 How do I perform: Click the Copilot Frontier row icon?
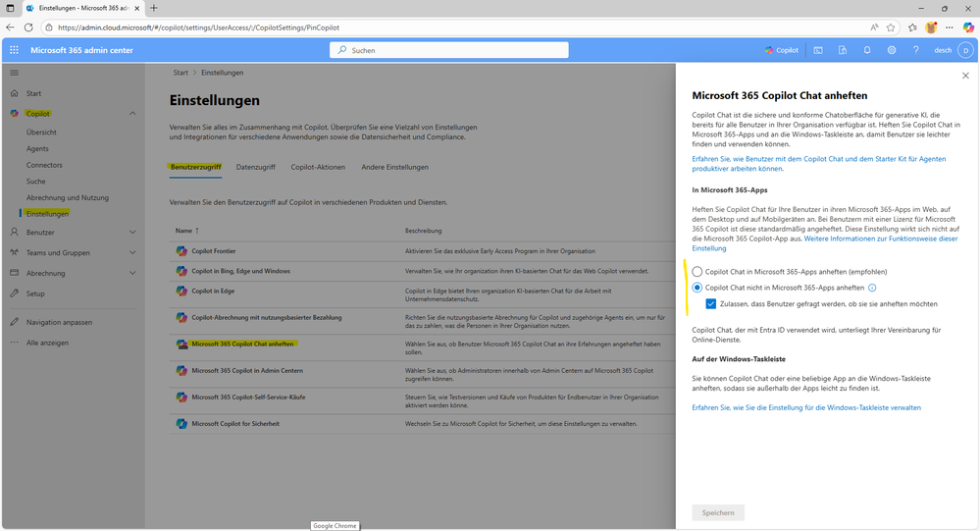(181, 251)
